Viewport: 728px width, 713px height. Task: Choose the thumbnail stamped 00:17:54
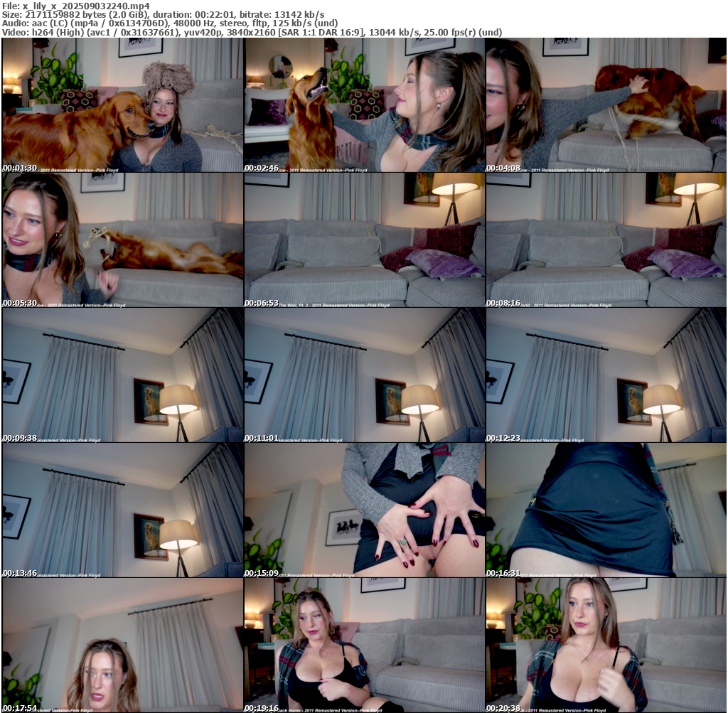point(122,645)
